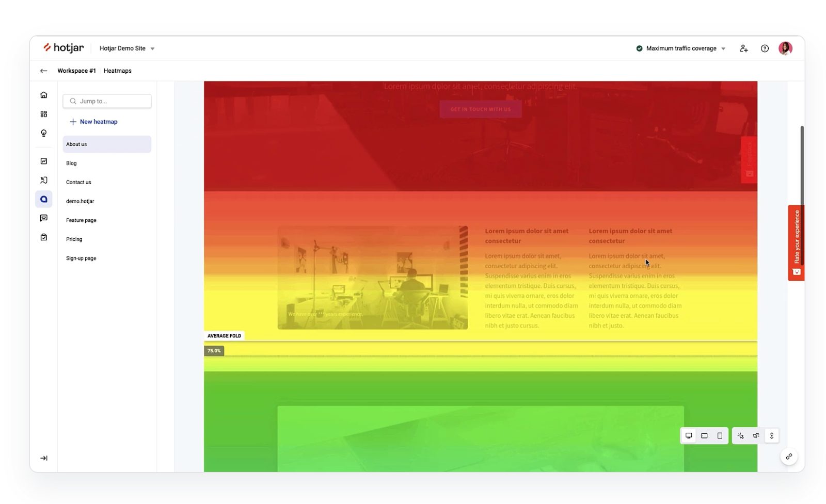Open the Hotjar Demo Site dropdown
This screenshot has width=826, height=504.
(127, 48)
